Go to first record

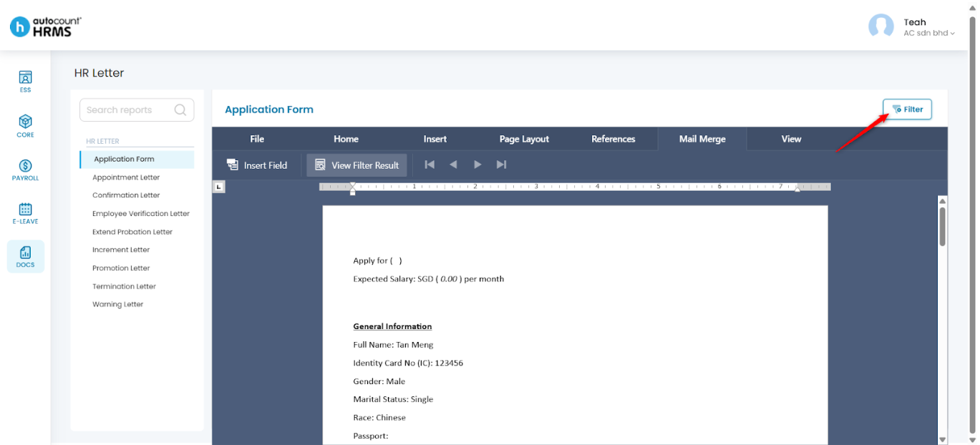click(430, 165)
